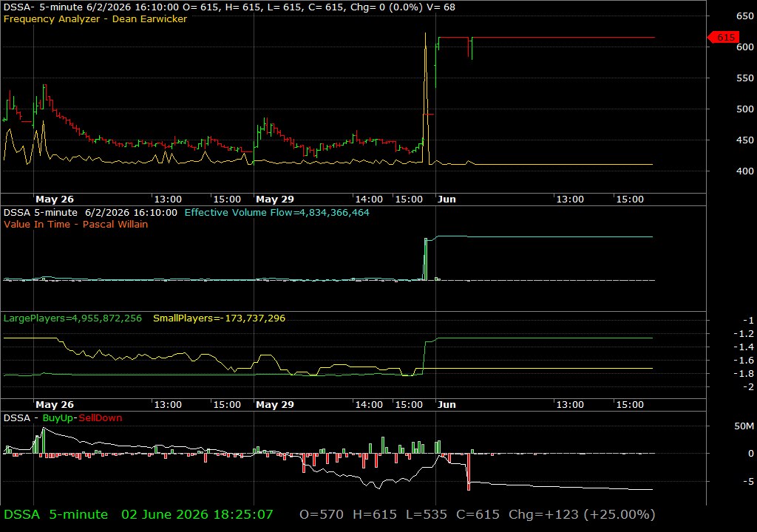757x532 pixels.
Task: Click the 14:00 label on top time axis
Action: tap(369, 199)
